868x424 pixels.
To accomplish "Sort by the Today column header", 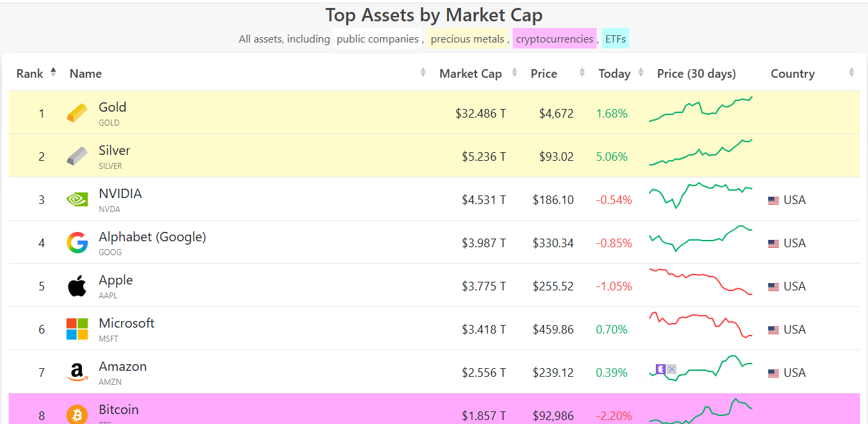I will click(614, 73).
